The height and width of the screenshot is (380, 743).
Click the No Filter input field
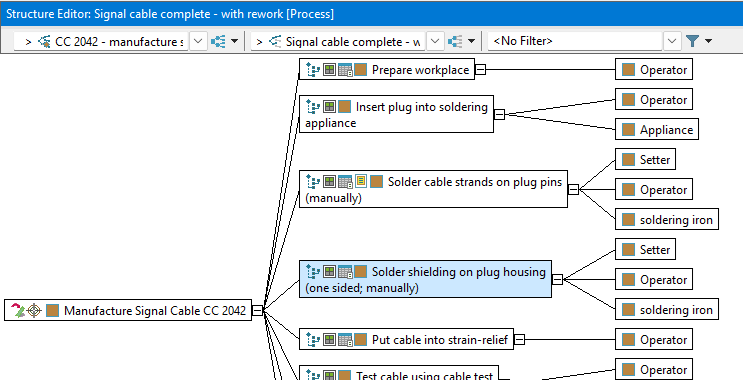tap(575, 41)
